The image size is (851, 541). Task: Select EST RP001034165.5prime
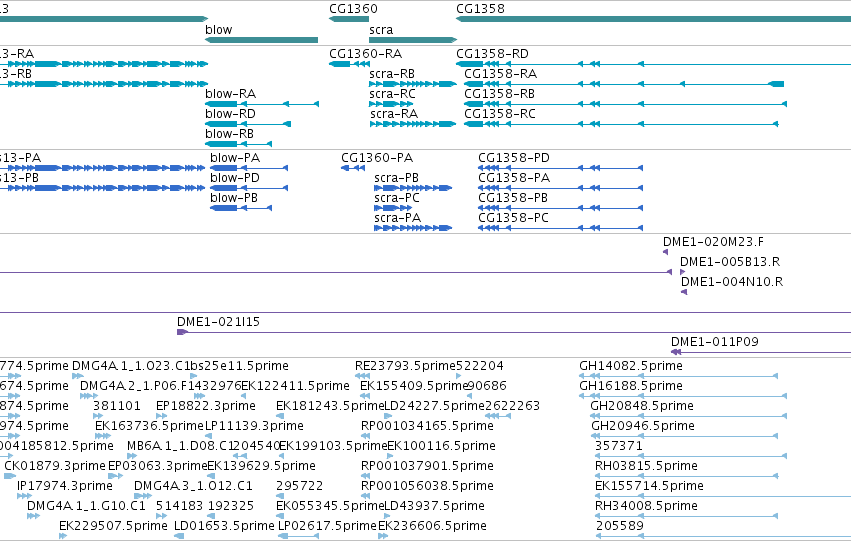(427, 426)
